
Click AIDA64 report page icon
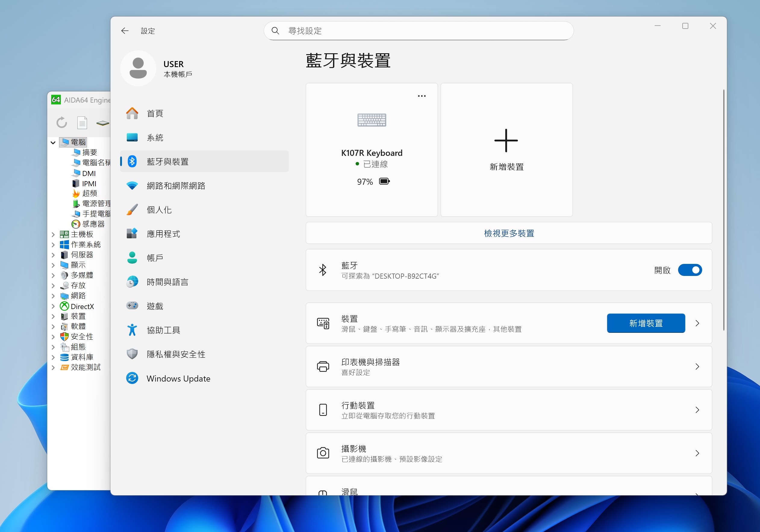point(82,122)
